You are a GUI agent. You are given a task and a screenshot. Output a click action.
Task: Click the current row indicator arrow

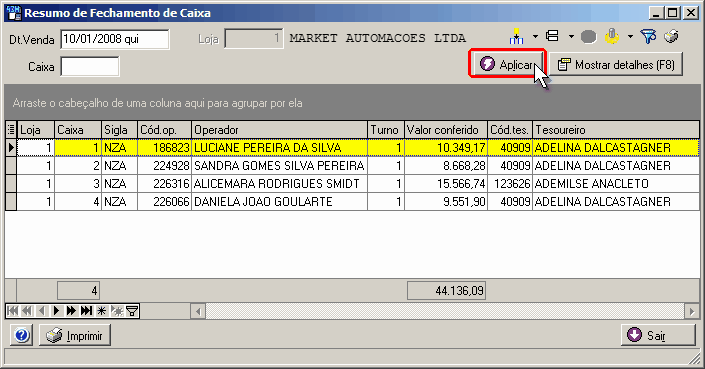point(11,147)
